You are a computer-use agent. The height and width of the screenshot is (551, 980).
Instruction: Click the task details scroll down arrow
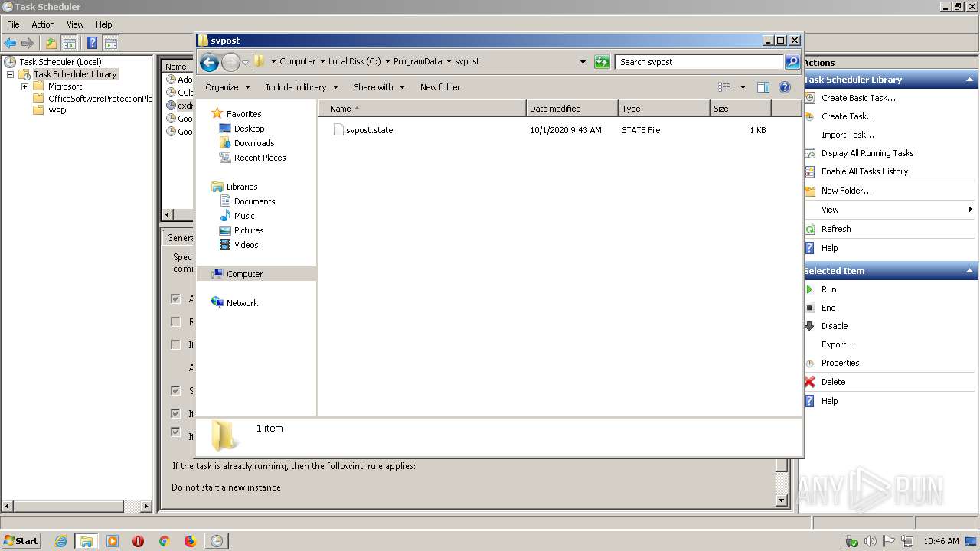(782, 500)
